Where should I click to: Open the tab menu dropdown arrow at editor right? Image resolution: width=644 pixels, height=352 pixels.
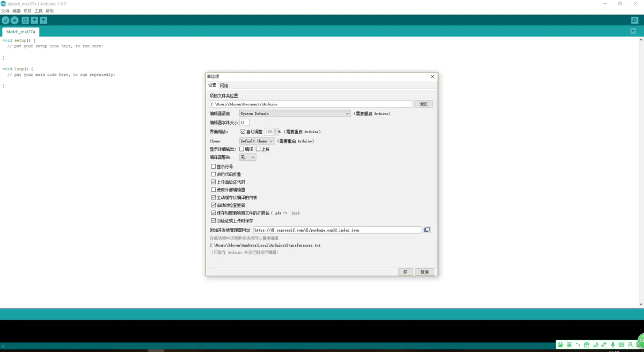[x=633, y=31]
